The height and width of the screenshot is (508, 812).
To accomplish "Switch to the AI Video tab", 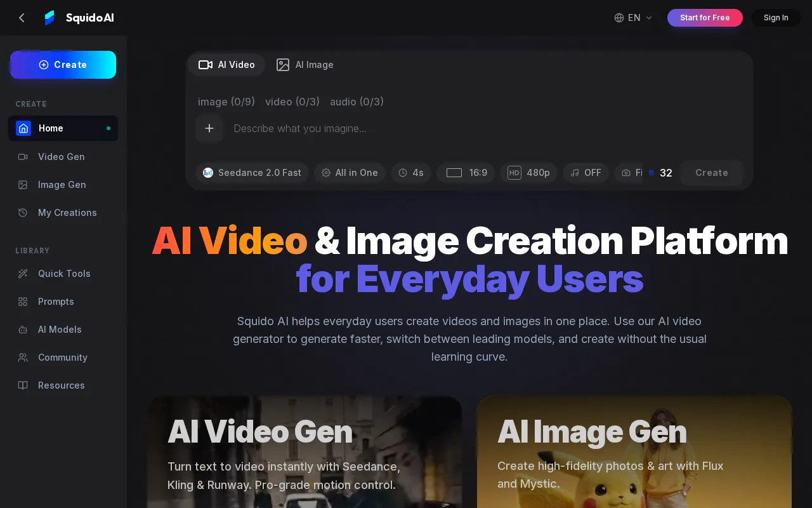I will point(226,65).
